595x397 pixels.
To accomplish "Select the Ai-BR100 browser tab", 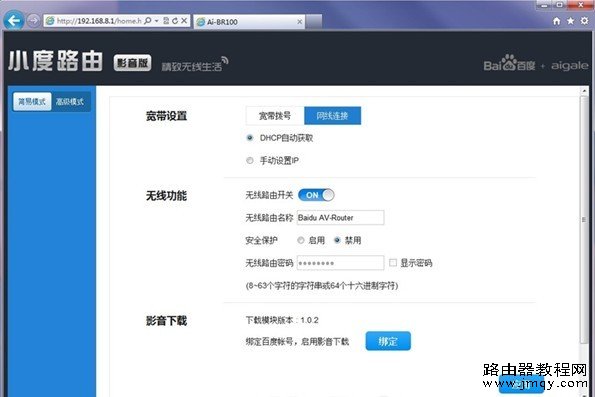I will 249,22.
